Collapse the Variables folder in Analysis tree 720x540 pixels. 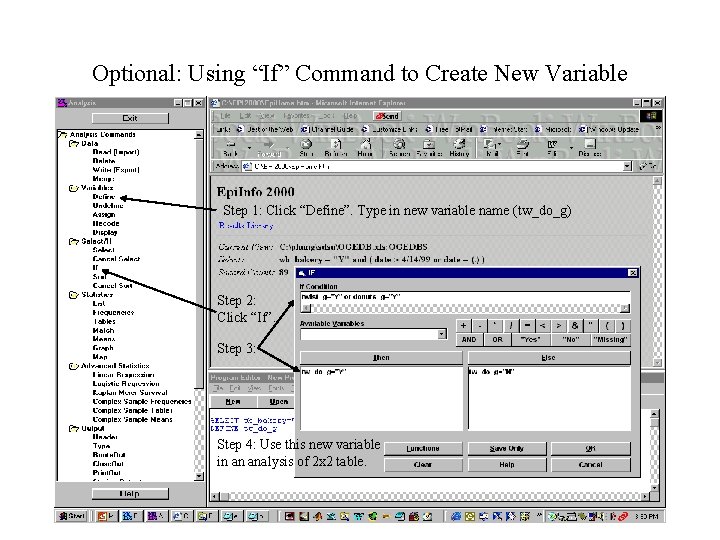[x=73, y=188]
